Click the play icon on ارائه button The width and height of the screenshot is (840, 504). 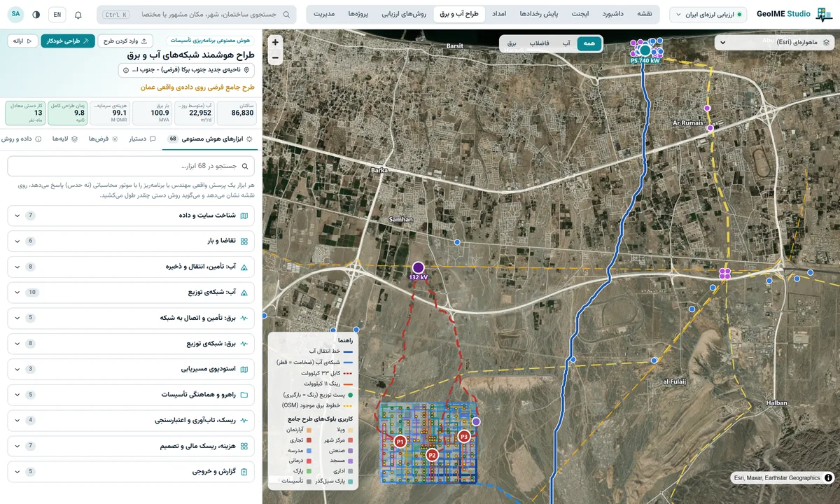tap(29, 41)
